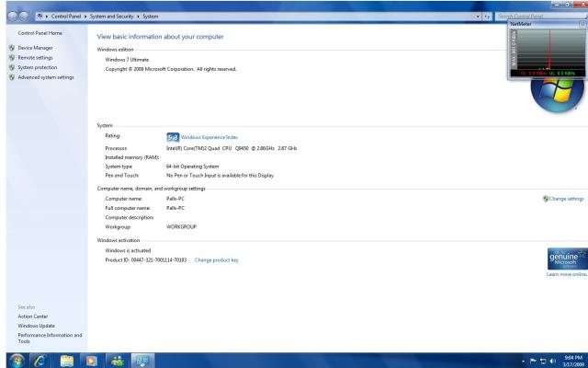The image size is (588, 368).
Task: Click the volume speaker tray icon
Action: tap(552, 361)
